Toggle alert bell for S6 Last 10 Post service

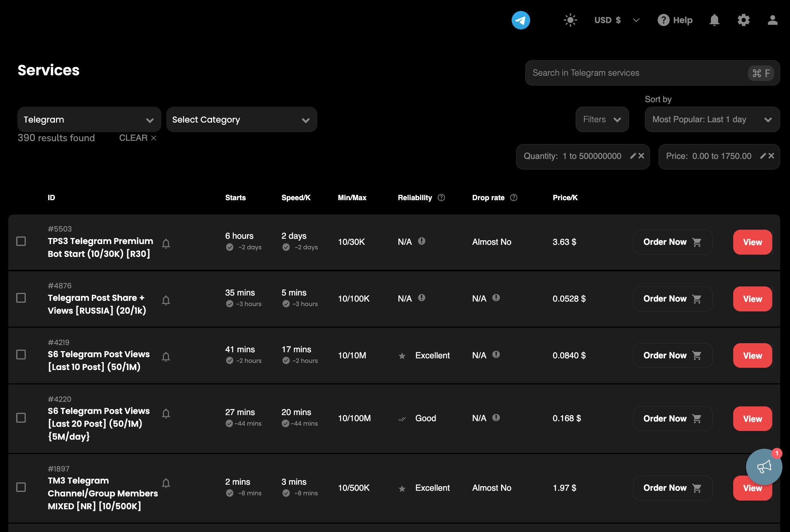point(166,356)
